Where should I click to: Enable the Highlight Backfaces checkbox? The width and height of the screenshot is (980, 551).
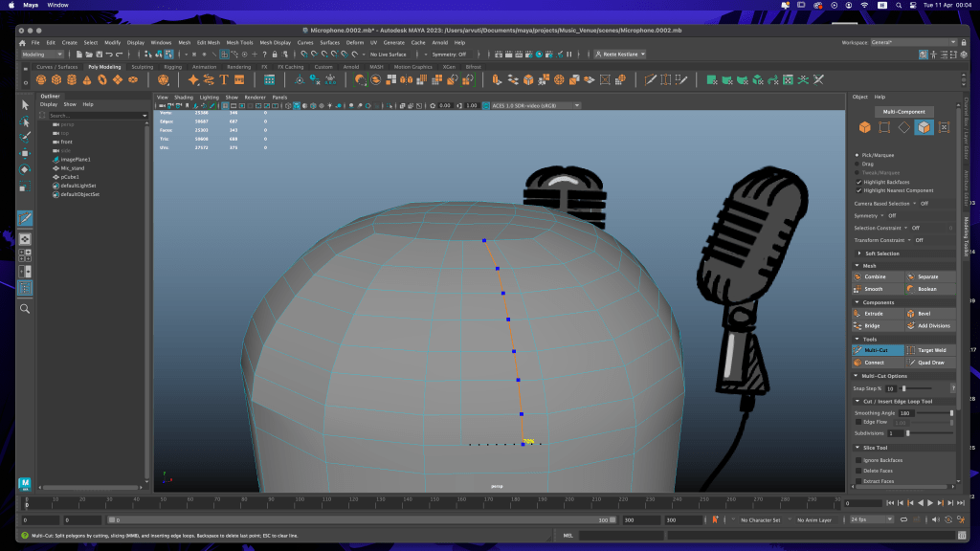tap(857, 182)
